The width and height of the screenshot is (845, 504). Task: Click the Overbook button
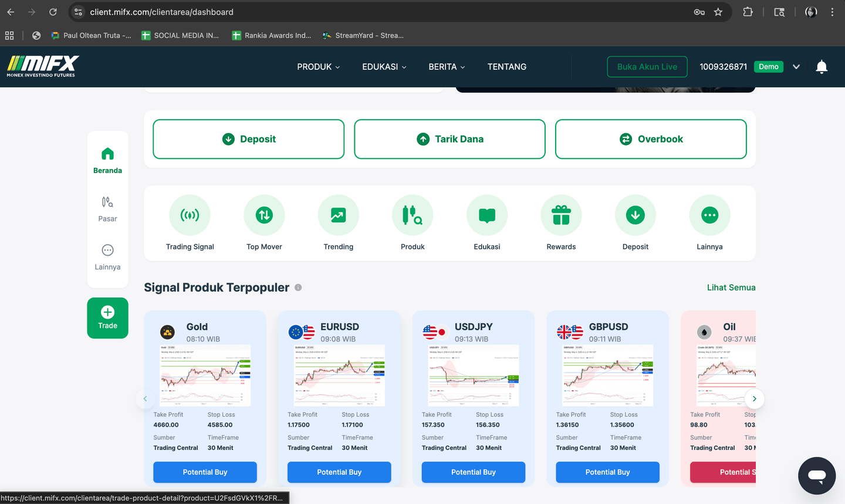pyautogui.click(x=651, y=139)
